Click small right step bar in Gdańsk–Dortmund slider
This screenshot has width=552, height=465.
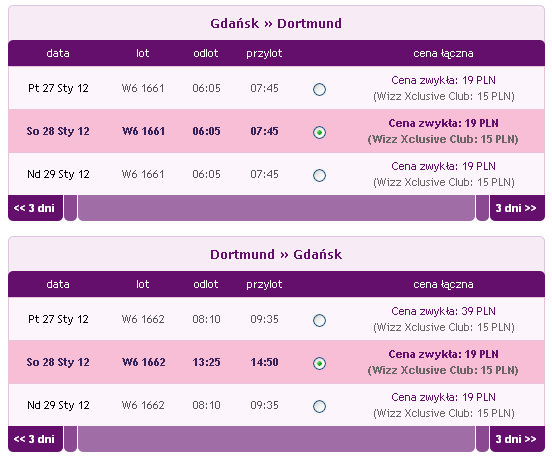[x=482, y=208]
